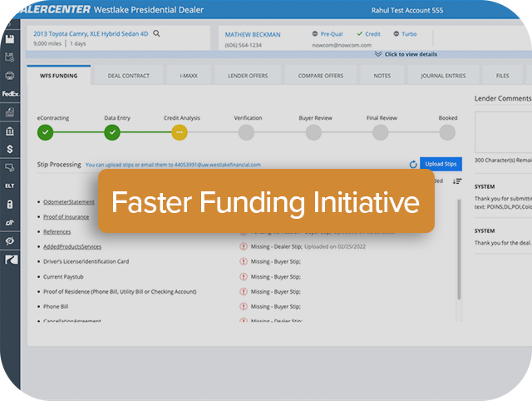Click Missing - Dealer Stip 02/25/2022 status
Image resolution: width=532 pixels, height=401 pixels.
[308, 246]
